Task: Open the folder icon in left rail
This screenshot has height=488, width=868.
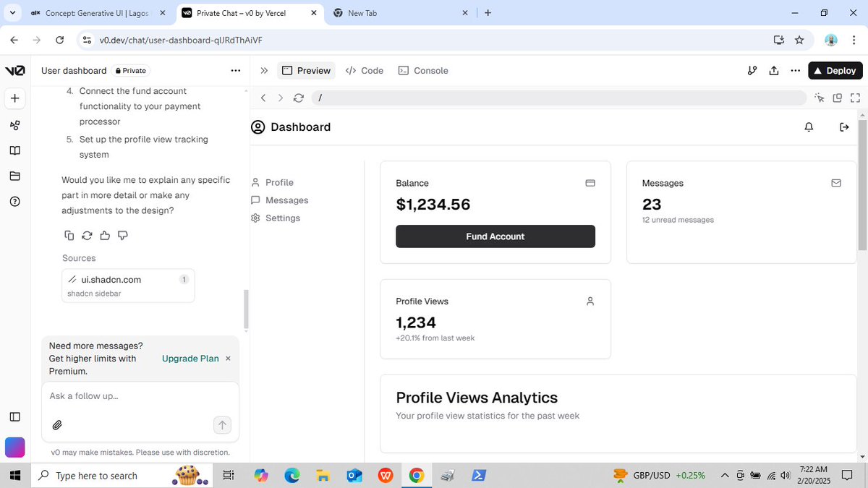Action: 14,176
